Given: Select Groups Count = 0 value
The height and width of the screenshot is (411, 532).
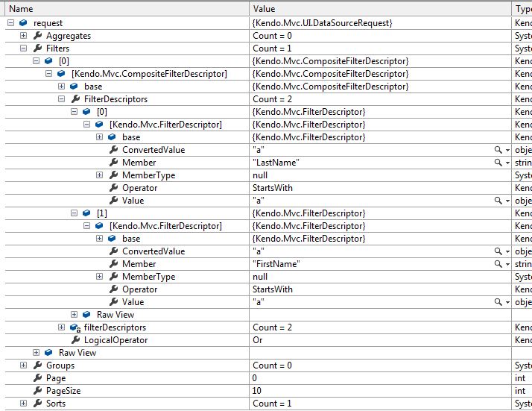Looking at the screenshot, I should [272, 365].
